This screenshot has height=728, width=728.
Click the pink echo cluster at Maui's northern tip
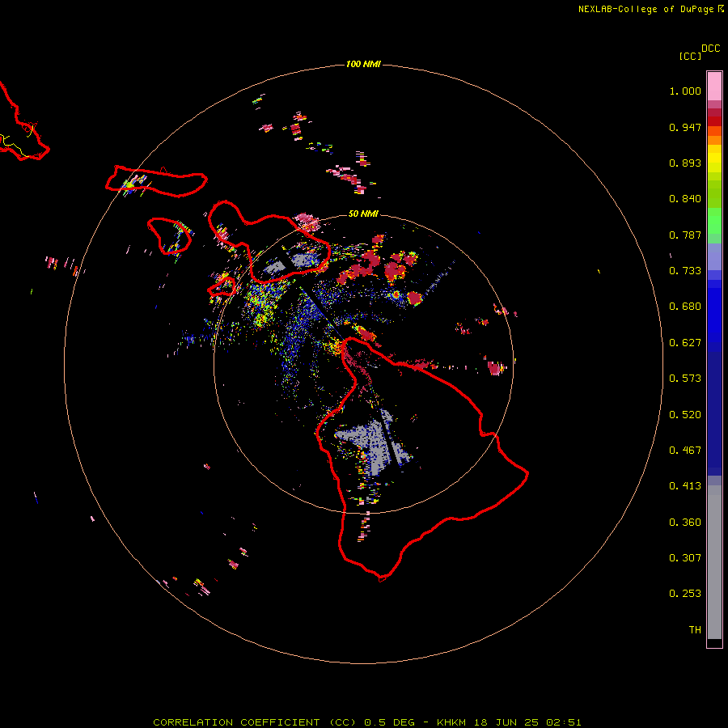[x=307, y=221]
